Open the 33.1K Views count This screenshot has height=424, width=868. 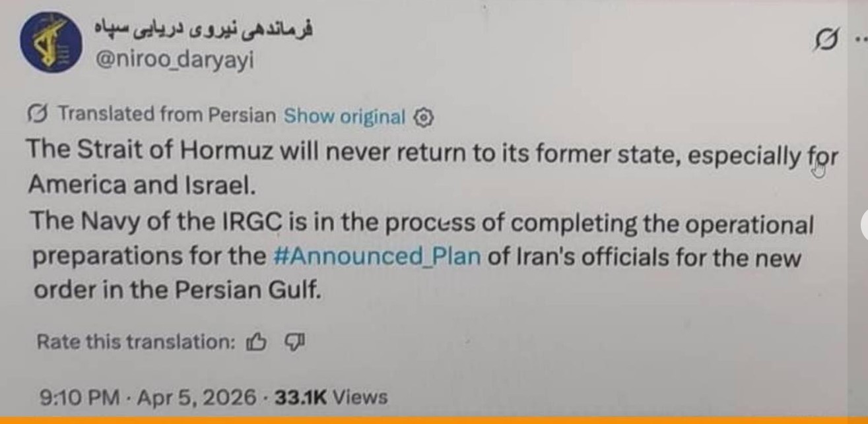(x=331, y=397)
